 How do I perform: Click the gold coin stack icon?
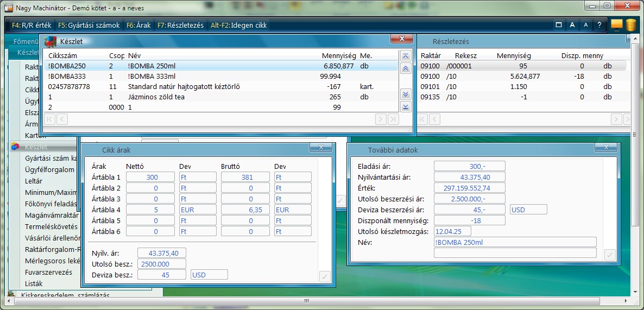tap(630, 25)
